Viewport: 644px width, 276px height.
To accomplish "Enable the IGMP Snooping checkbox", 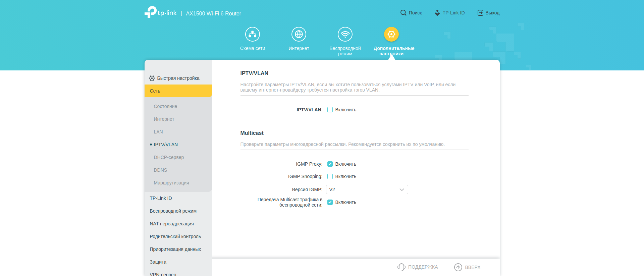I will tap(330, 176).
